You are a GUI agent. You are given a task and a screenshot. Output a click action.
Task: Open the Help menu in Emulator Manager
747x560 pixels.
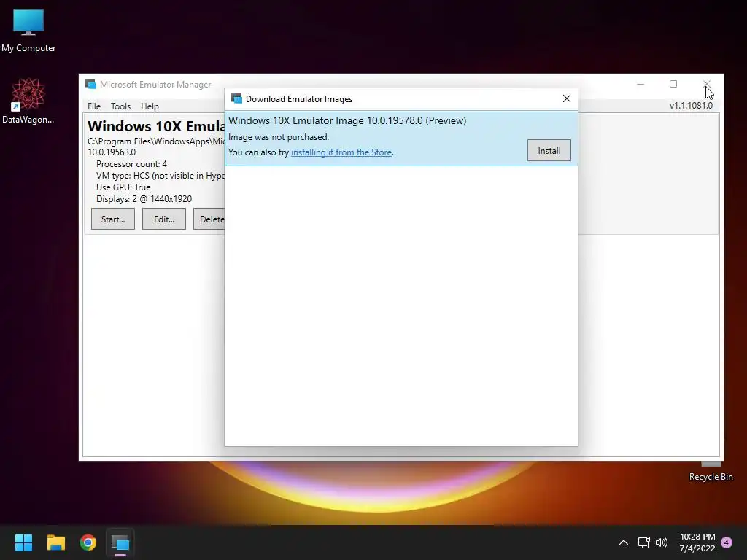point(150,106)
